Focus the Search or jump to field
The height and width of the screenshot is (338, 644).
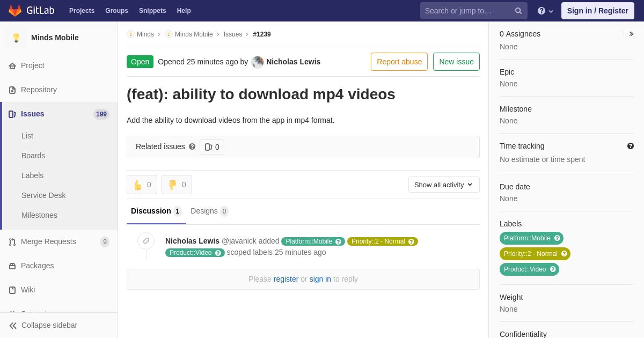click(x=474, y=11)
